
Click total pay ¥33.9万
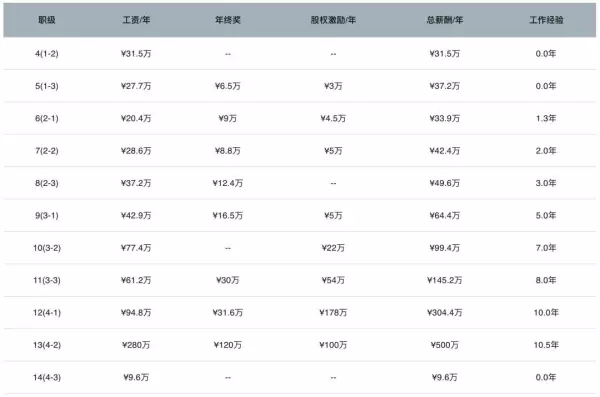[x=445, y=118]
